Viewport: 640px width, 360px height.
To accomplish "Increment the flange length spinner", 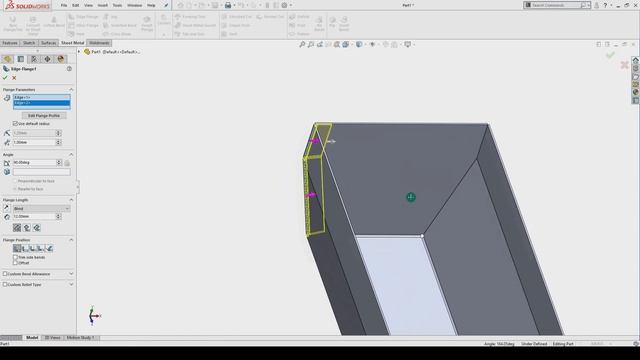I will 58,215.
